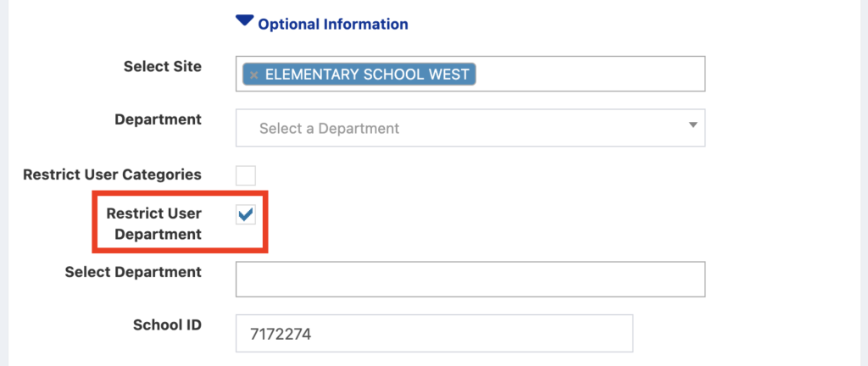This screenshot has height=366, width=868.
Task: Collapse the Optional Information triangle arrow
Action: (x=244, y=23)
